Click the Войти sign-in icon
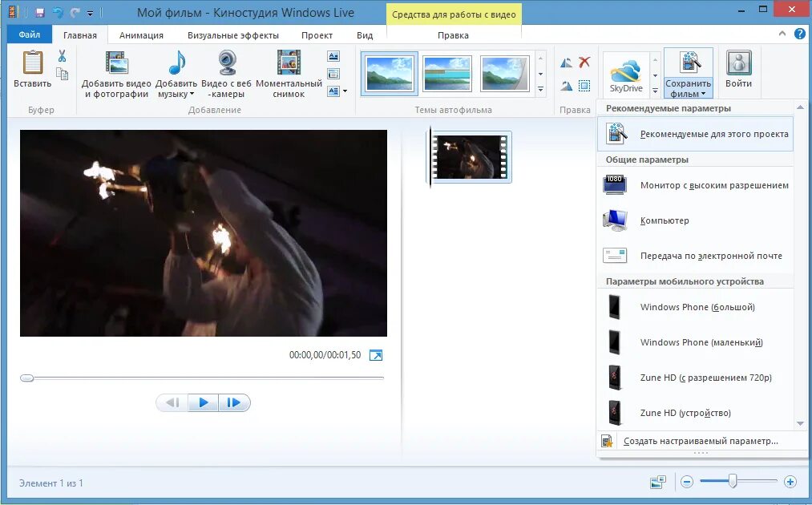 click(x=738, y=63)
